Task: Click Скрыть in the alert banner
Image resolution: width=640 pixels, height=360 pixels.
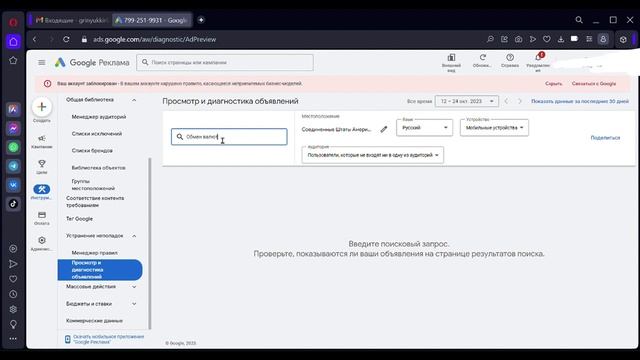Action: pyautogui.click(x=553, y=84)
